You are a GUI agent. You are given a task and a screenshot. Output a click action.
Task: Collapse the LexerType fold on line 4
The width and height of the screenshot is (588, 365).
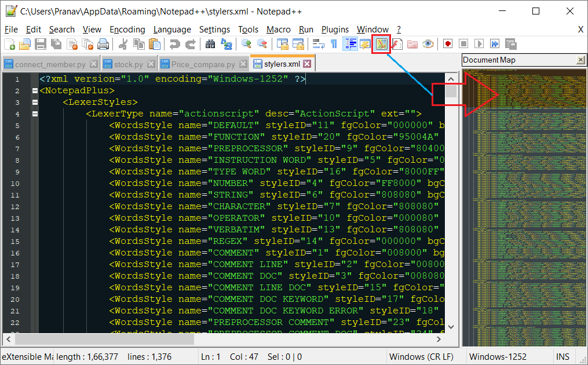pos(35,114)
